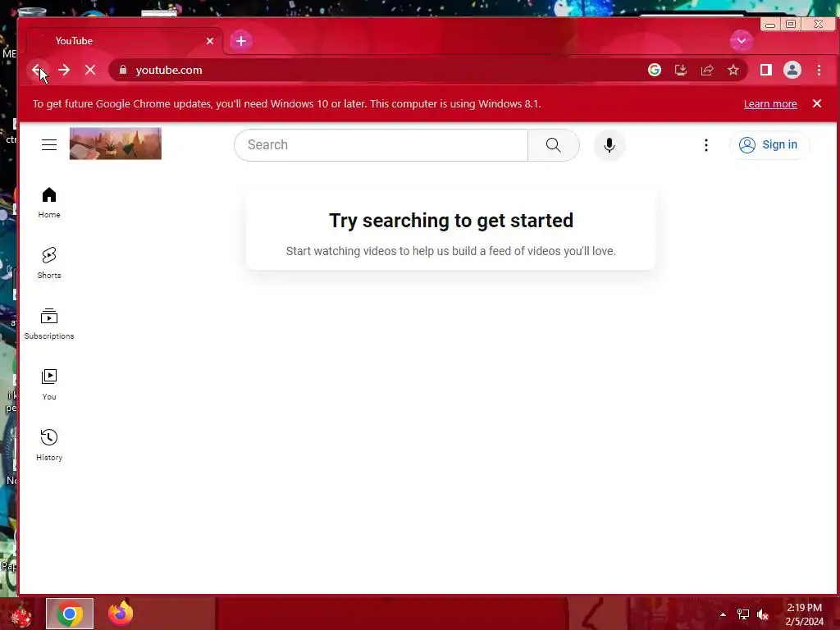Share this page icon
The height and width of the screenshot is (630, 840).
click(x=707, y=70)
